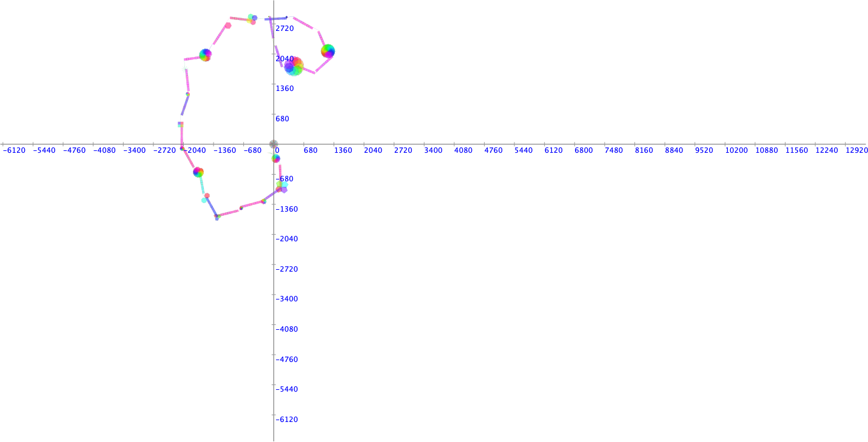Click the rightmost rainbow circle node
Image resolution: width=868 pixels, height=442 pixels.
tap(328, 51)
